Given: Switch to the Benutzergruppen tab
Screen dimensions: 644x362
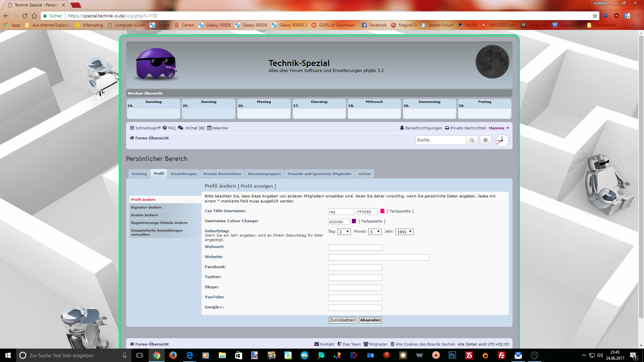Looking at the screenshot, I should (x=264, y=174).
